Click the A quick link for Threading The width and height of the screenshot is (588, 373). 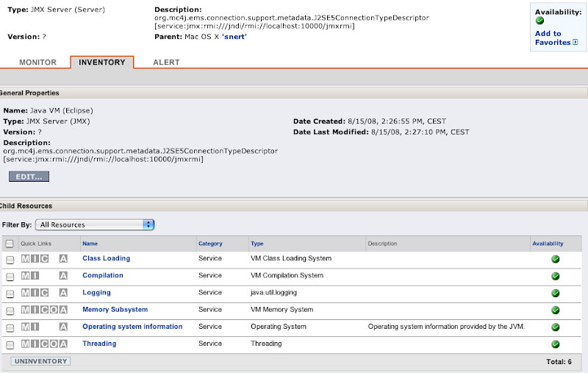pyautogui.click(x=63, y=344)
